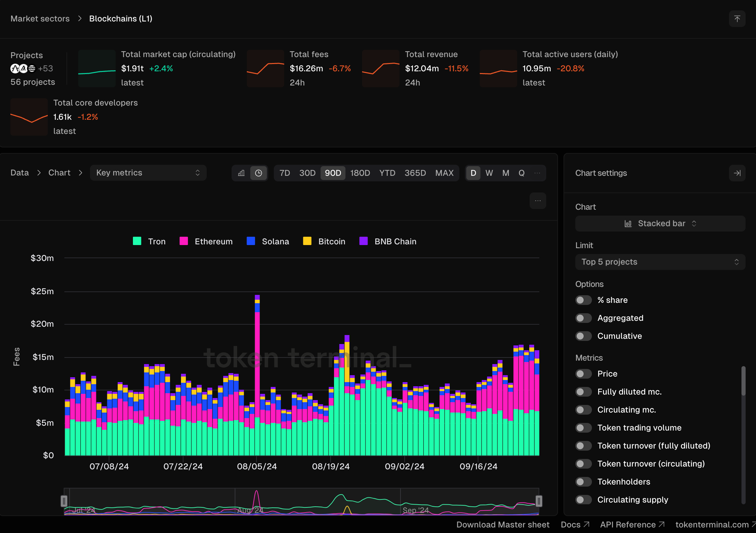
Task: Enable the % share toggle
Action: coord(583,300)
